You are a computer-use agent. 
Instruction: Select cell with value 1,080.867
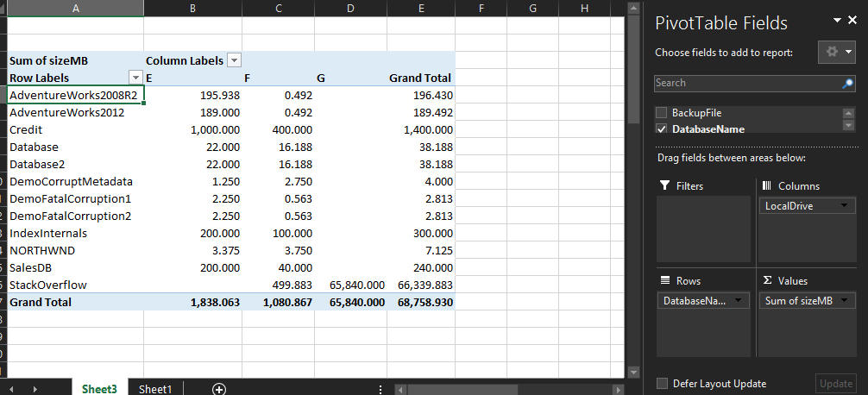[x=279, y=302]
